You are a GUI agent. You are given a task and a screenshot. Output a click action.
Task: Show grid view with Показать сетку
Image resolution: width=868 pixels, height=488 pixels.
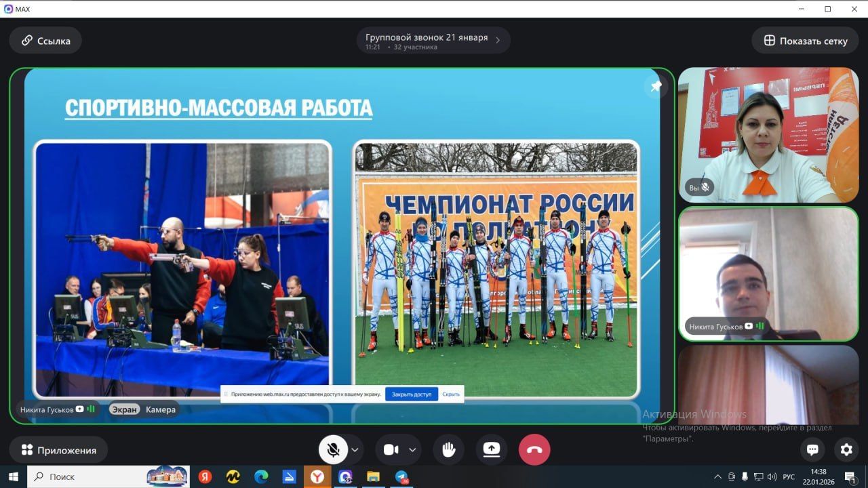tap(805, 41)
